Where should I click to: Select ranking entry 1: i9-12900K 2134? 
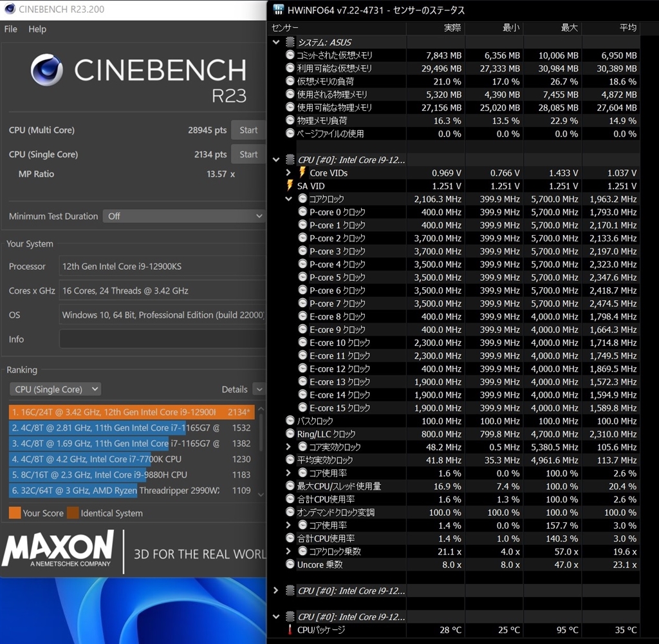tap(131, 412)
